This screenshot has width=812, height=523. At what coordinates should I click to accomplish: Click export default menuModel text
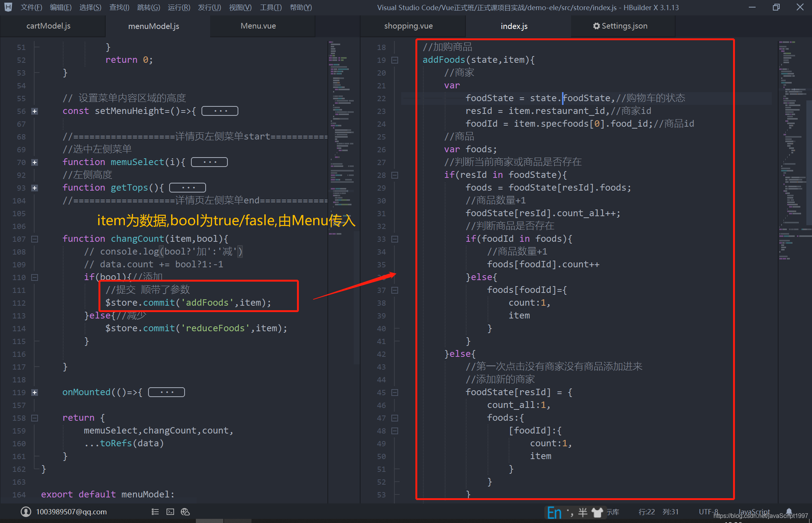[108, 494]
